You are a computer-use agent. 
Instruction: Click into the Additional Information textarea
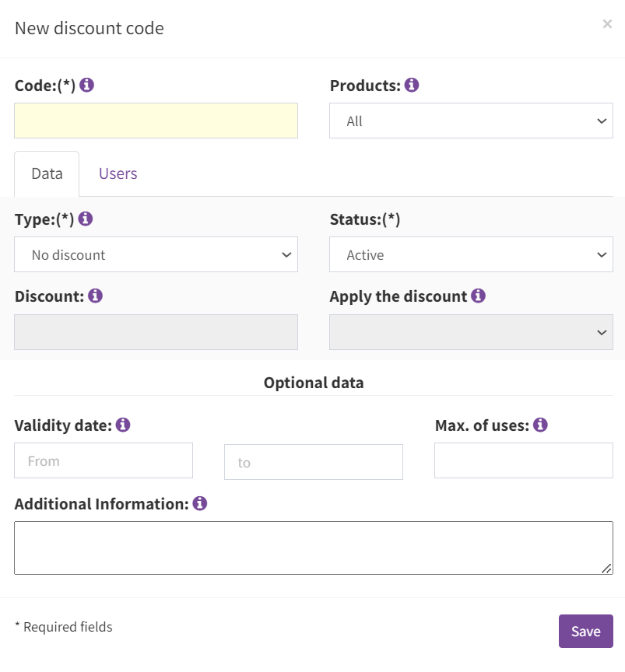pyautogui.click(x=313, y=548)
